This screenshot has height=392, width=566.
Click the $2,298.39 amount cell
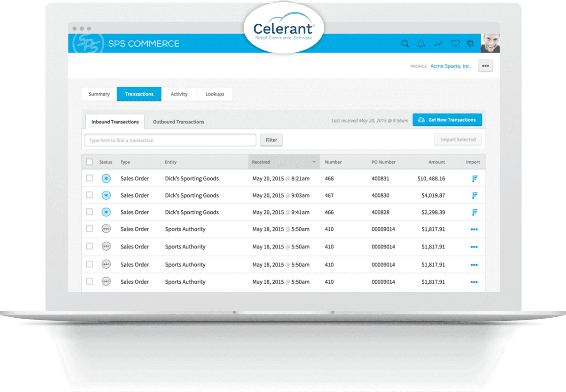[433, 212]
